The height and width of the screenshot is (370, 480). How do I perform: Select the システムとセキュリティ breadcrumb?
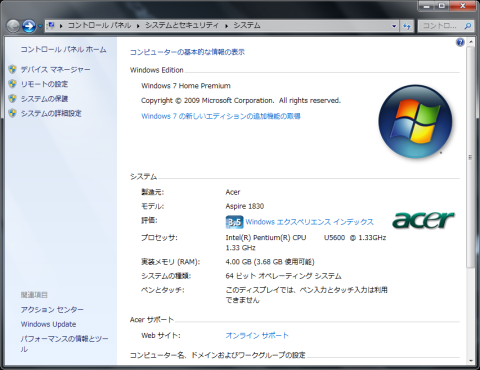click(x=182, y=25)
